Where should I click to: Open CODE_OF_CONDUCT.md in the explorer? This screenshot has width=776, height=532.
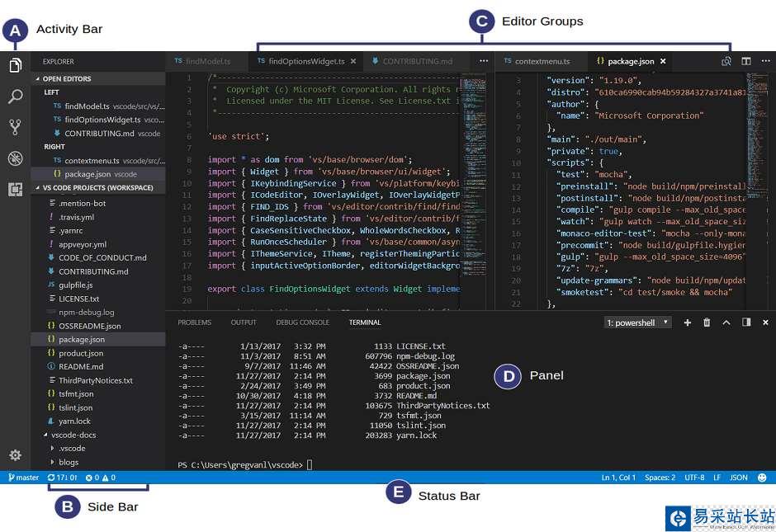[x=98, y=257]
